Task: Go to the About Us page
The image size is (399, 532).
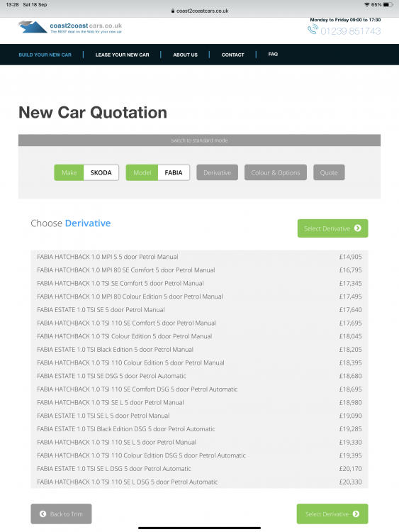Action: (x=185, y=55)
